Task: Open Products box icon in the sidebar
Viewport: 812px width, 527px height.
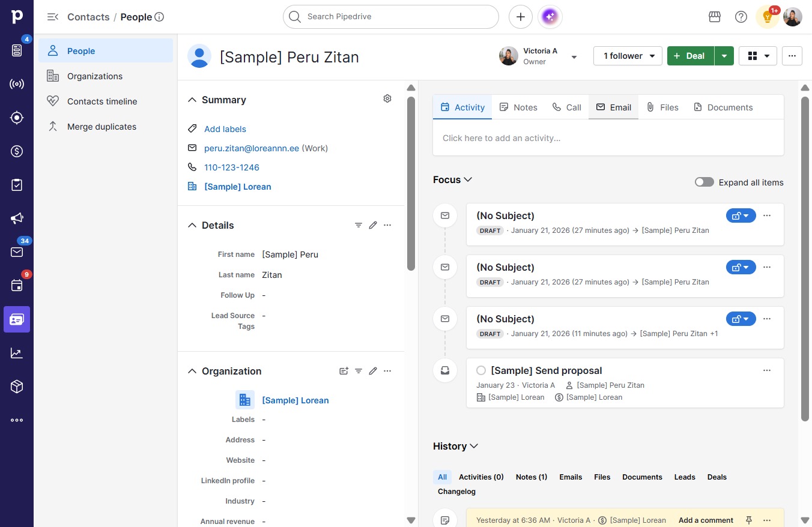Action: click(x=17, y=387)
